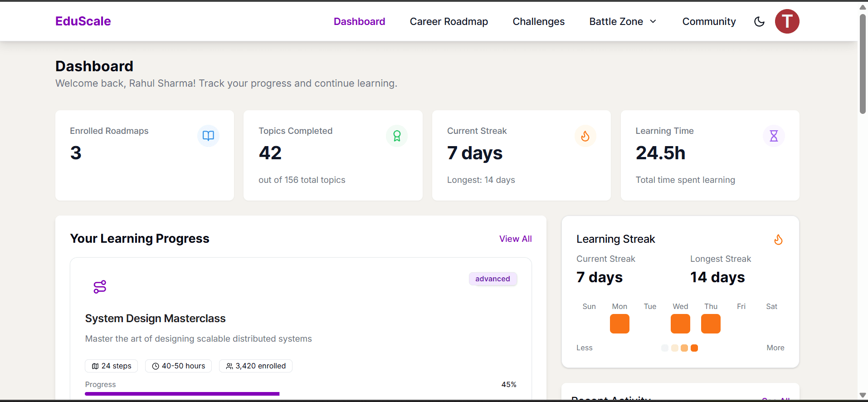This screenshot has width=868, height=402.
Task: Click '42' topics completed value
Action: click(270, 153)
